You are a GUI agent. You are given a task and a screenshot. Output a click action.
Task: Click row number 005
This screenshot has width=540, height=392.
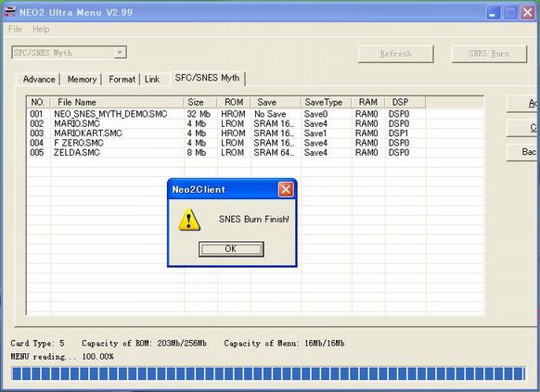click(x=37, y=153)
